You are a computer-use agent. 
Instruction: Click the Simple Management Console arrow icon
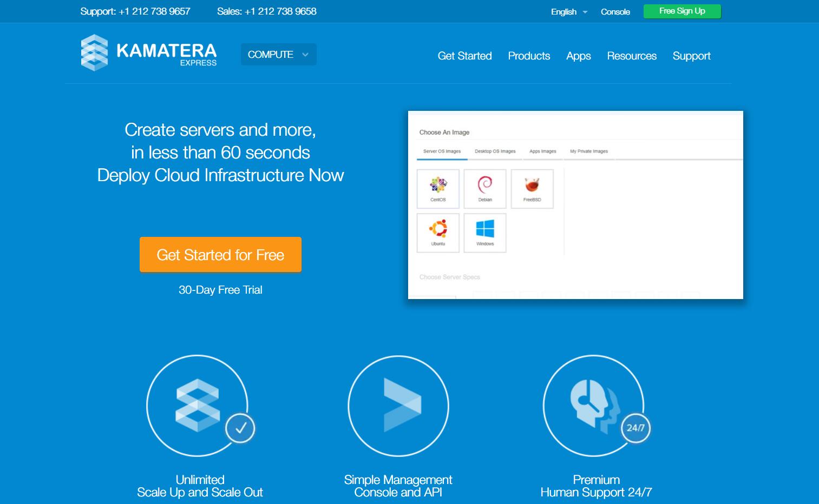398,406
